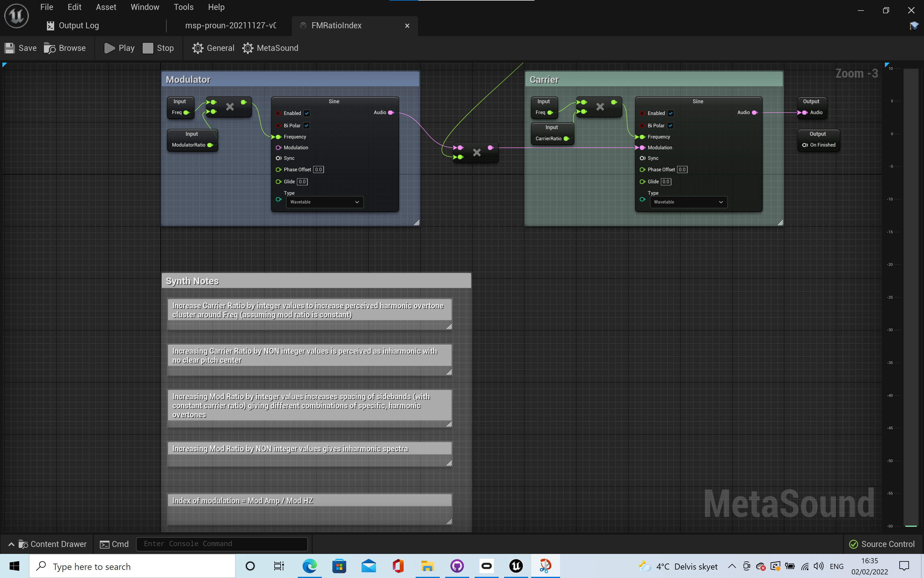This screenshot has width=924, height=578.
Task: Select the Carrier comment header
Action: point(654,79)
